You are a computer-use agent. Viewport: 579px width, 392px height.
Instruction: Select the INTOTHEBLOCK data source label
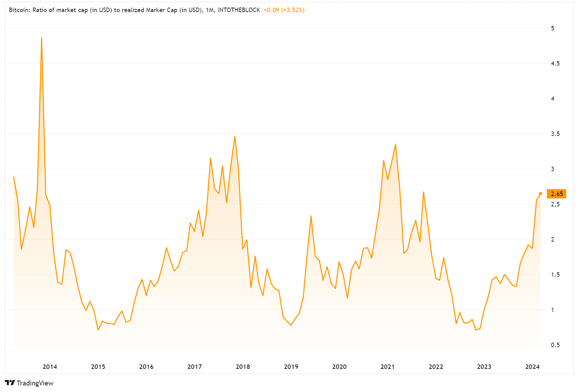coord(240,10)
